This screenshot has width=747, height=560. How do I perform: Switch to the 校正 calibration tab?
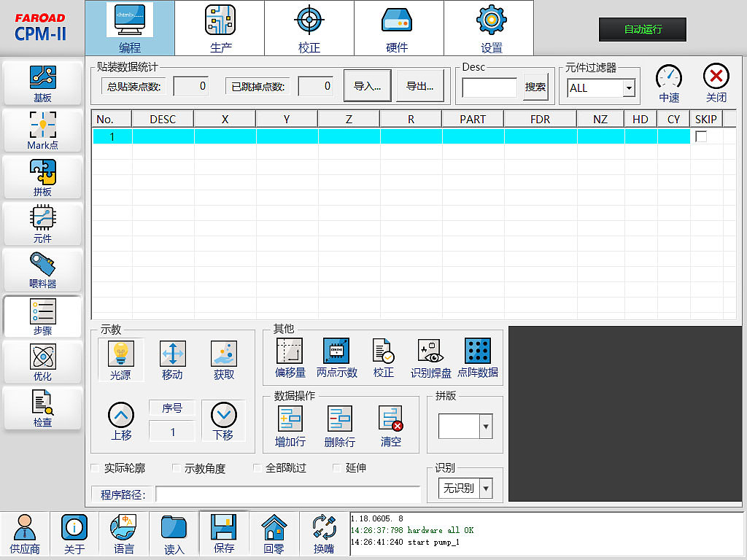309,28
